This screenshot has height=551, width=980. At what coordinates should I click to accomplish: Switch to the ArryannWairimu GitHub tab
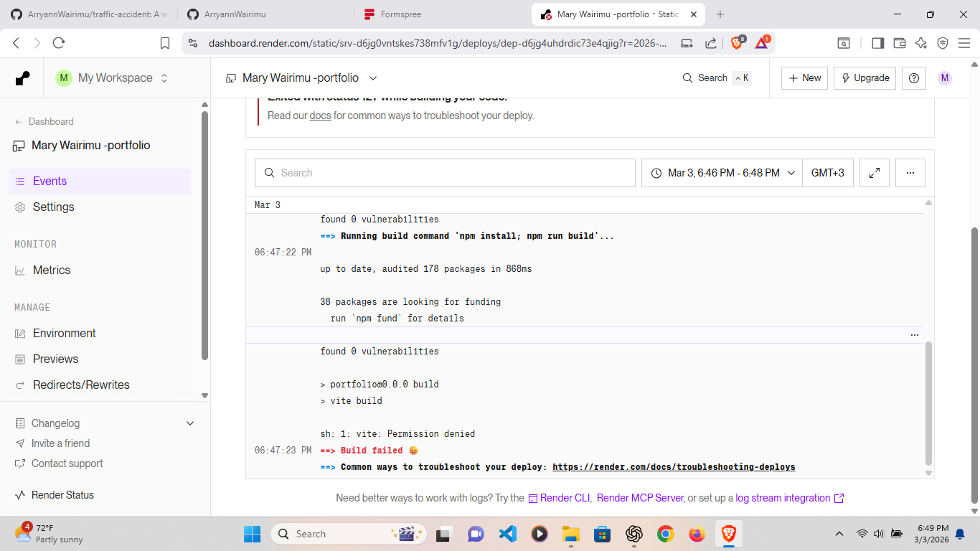(267, 14)
